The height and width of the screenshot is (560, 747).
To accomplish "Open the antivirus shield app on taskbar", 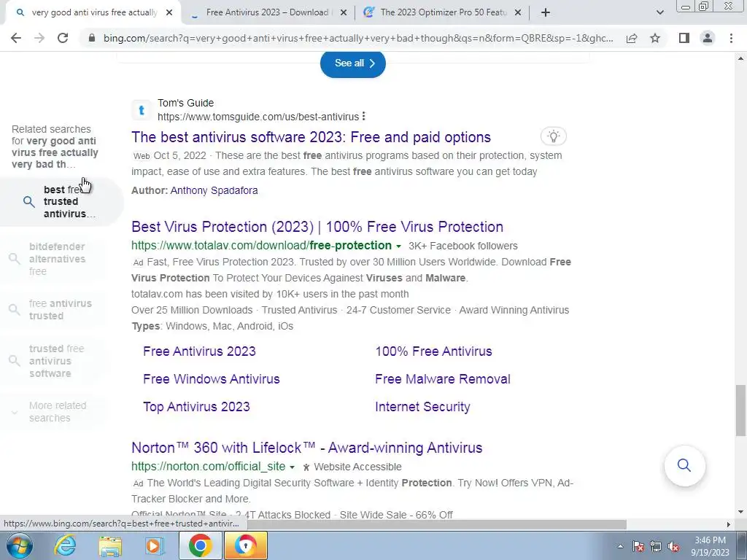I will pos(246,545).
